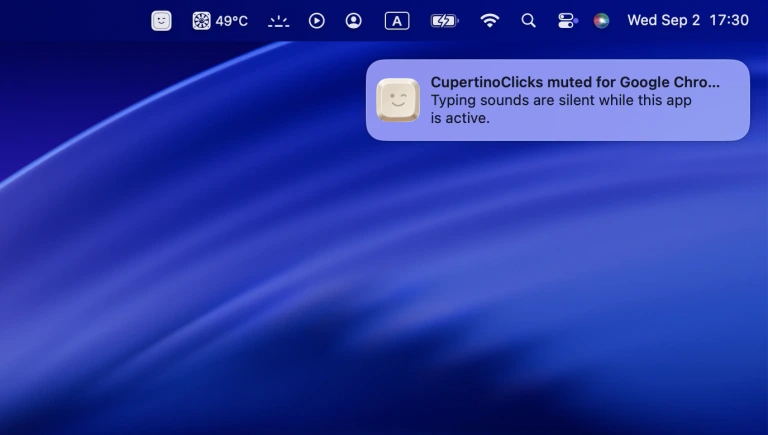Open the Wed Sep 2 17:30 clock

pos(688,20)
